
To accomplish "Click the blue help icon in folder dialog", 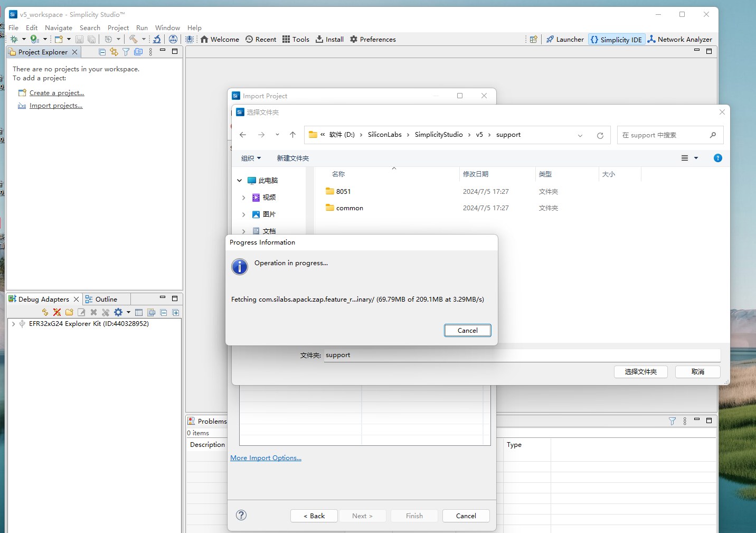I will tap(718, 158).
